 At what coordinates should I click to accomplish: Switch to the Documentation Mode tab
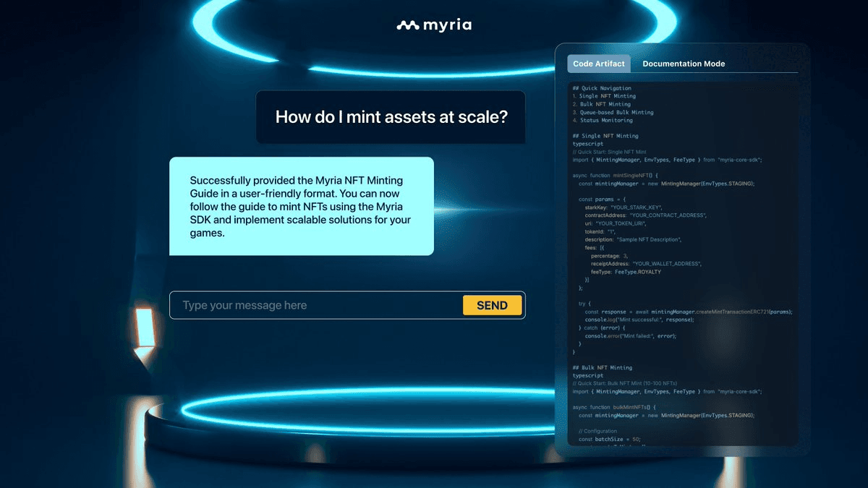click(x=684, y=64)
